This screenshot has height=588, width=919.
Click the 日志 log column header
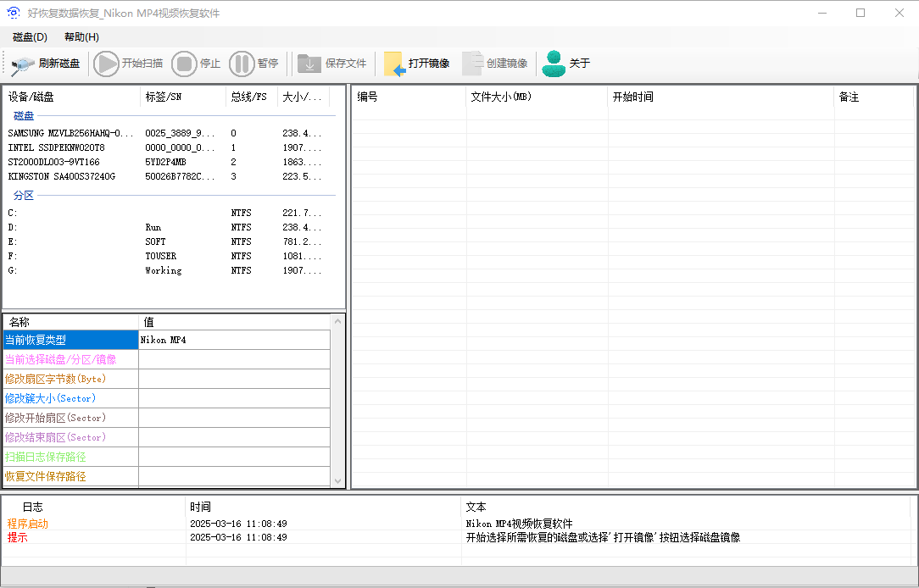[94, 507]
